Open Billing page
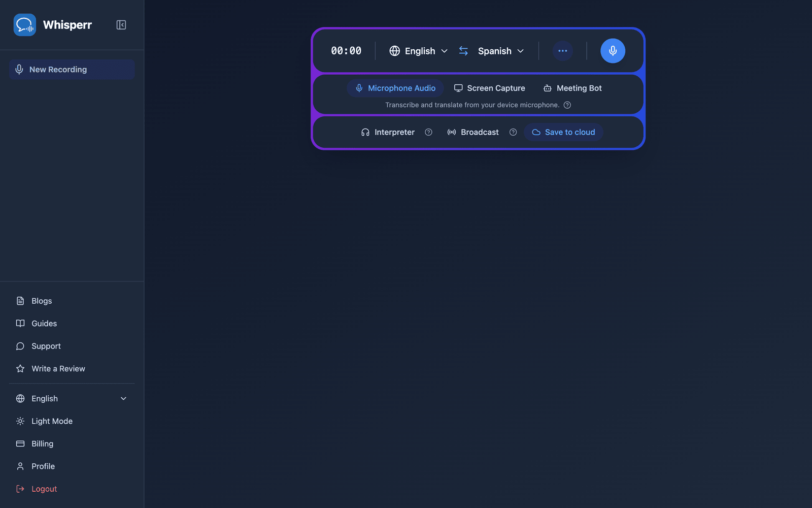This screenshot has width=812, height=508. [x=72, y=443]
